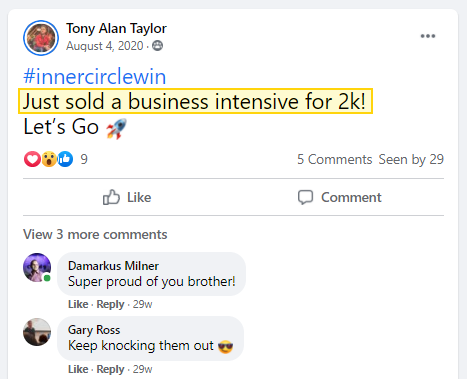Click Gary Ross's profile avatar

[37, 332]
